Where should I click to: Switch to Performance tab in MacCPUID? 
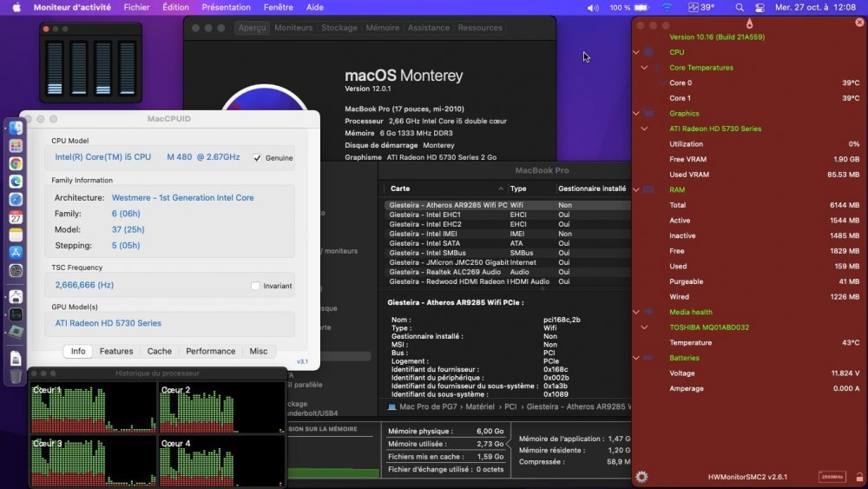tap(210, 351)
